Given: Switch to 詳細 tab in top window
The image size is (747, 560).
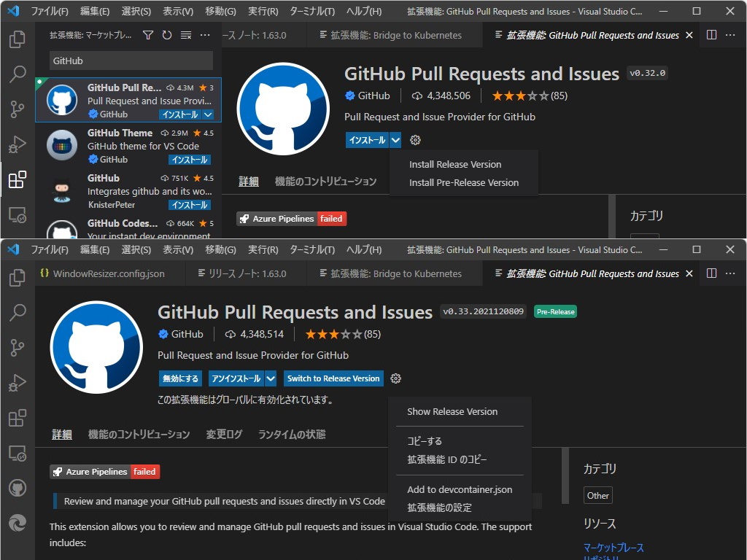Looking at the screenshot, I should pyautogui.click(x=249, y=182).
